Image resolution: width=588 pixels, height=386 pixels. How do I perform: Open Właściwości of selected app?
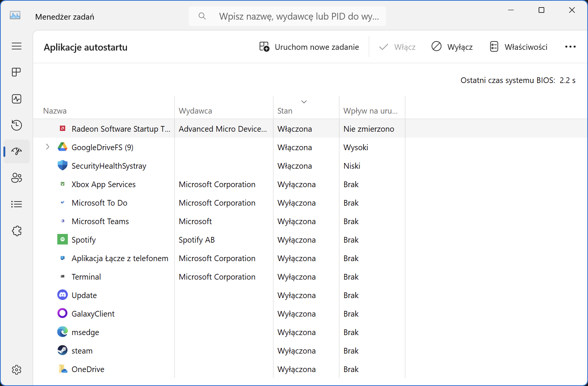[x=519, y=47]
